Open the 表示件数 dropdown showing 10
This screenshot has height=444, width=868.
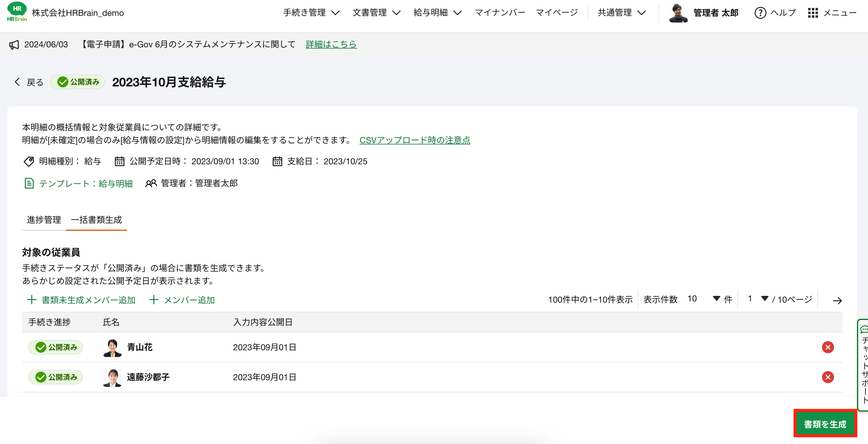point(703,299)
